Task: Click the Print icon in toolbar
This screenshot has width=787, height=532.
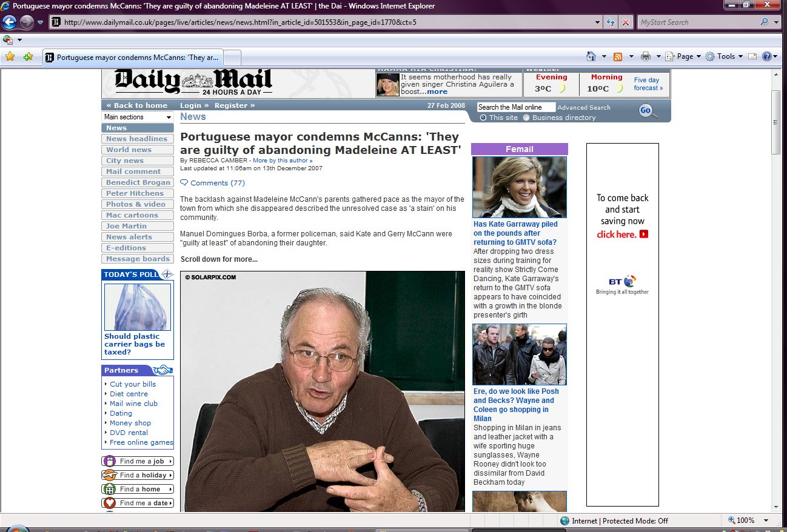Action: [x=646, y=56]
